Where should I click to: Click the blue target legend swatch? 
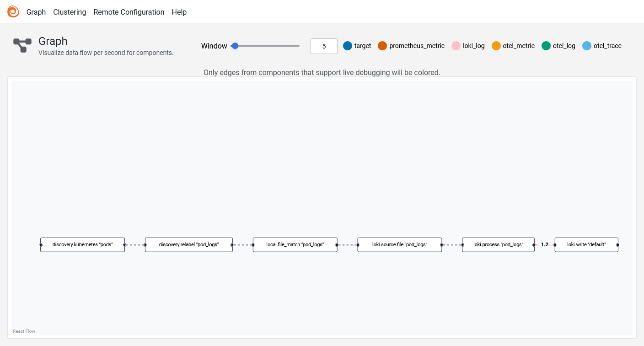pyautogui.click(x=348, y=46)
